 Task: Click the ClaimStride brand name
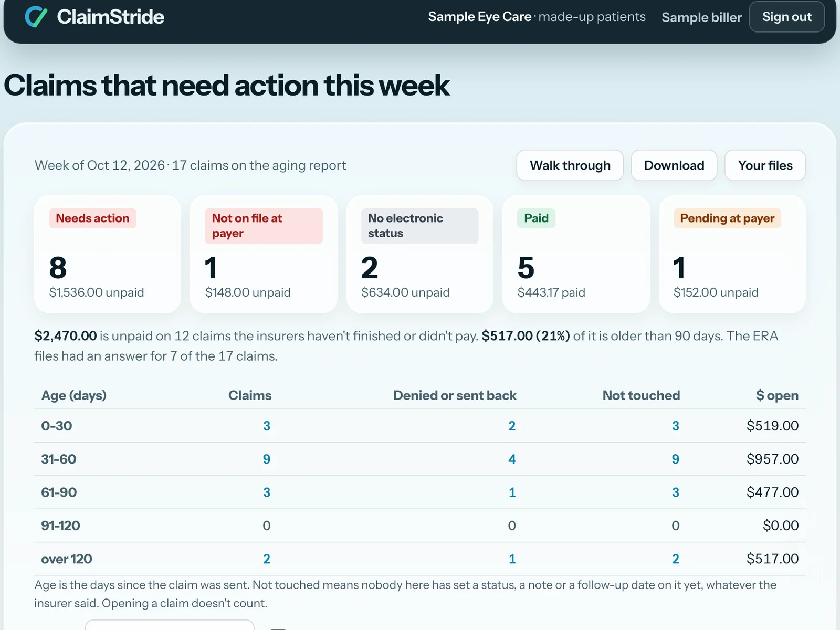tap(110, 17)
